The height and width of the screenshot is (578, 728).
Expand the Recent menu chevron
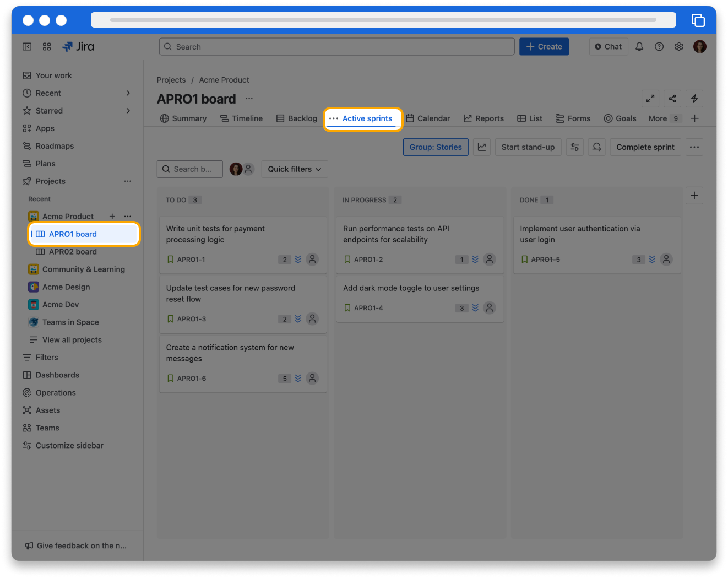[128, 93]
